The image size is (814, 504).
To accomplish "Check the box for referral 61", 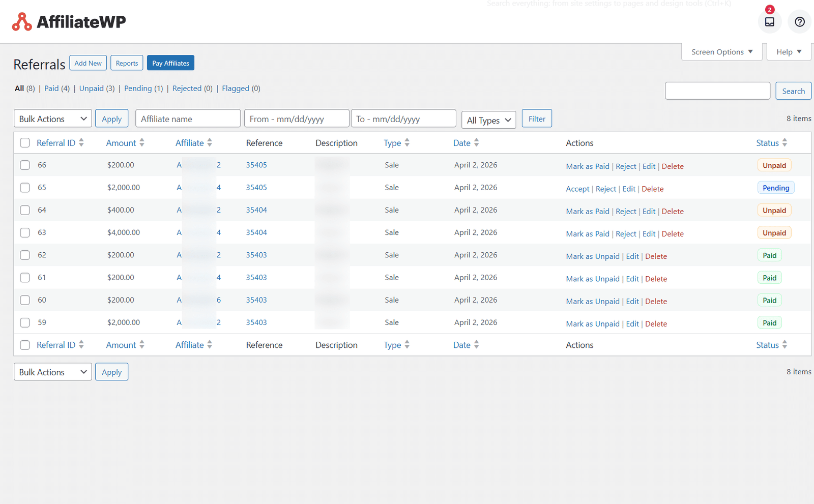I will click(25, 278).
